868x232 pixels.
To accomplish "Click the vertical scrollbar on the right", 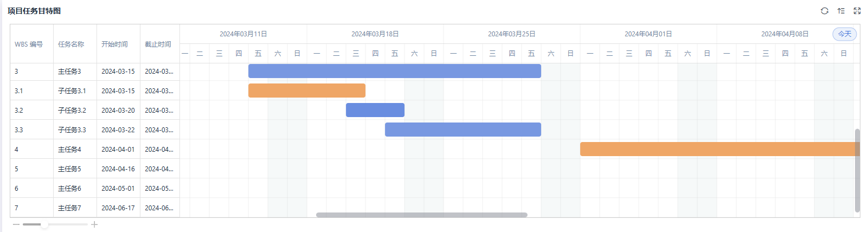I will [x=857, y=170].
